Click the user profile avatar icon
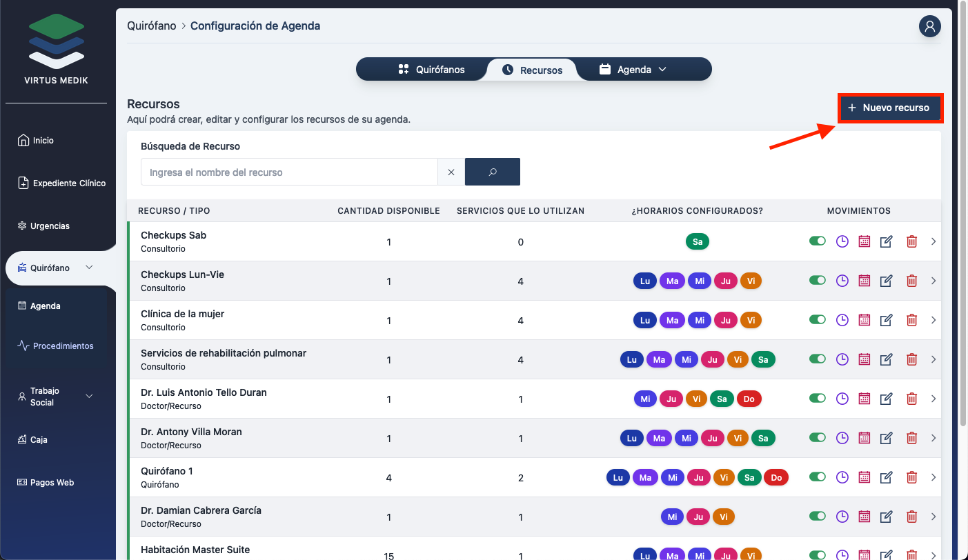This screenshot has width=968, height=560. 929,26
